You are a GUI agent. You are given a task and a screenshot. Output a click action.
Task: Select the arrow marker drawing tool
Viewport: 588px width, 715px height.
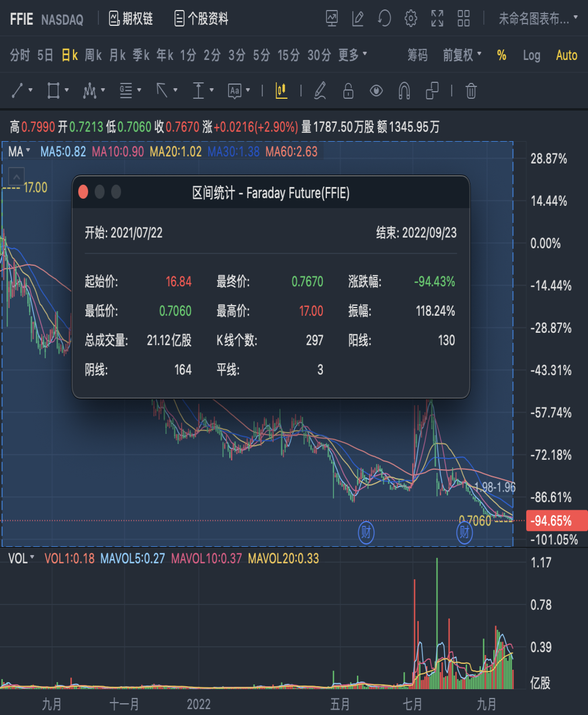pos(162,91)
